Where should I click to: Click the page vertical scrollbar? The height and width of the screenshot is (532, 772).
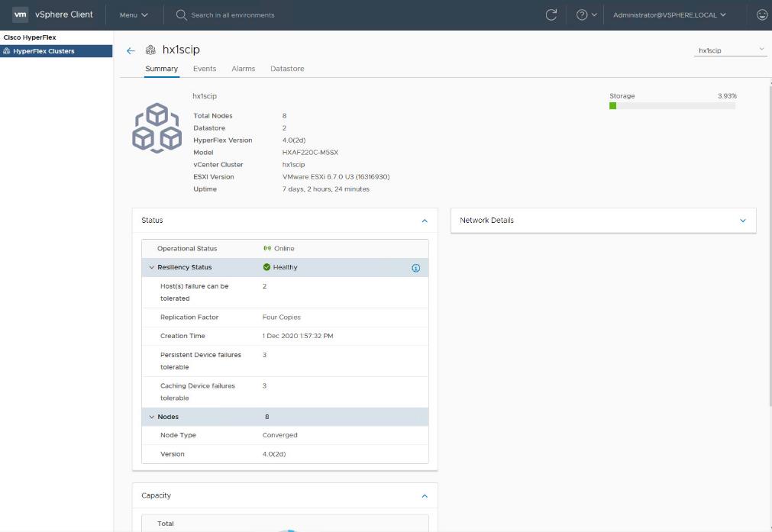[x=770, y=246]
